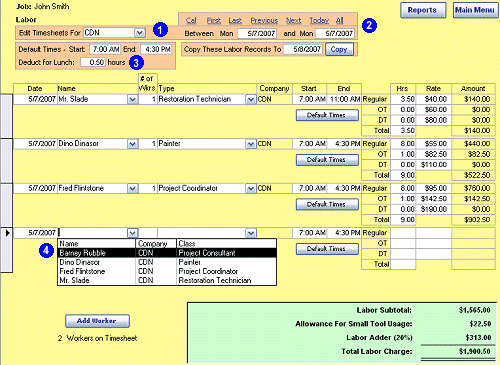Show All dates link
This screenshot has width=500, height=365.
pos(339,21)
